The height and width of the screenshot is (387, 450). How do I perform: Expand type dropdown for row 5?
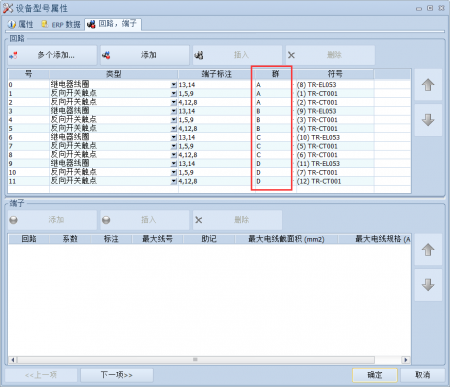(x=174, y=128)
